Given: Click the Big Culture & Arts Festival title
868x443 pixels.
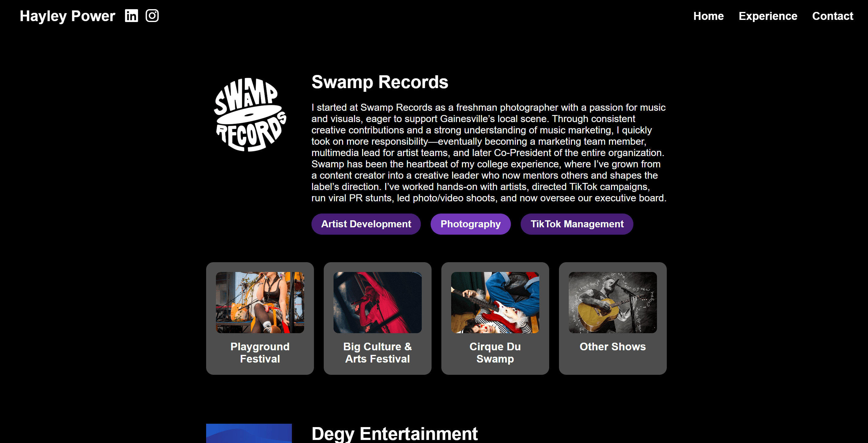Looking at the screenshot, I should point(377,352).
